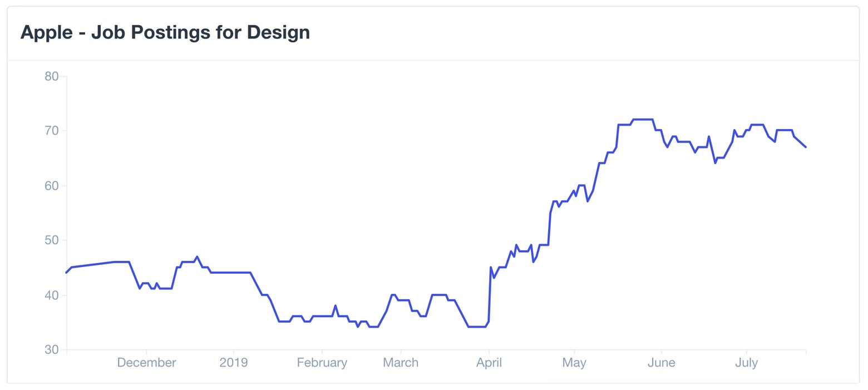Click the line's final endpoint on the right
Image resolution: width=868 pixels, height=390 pixels.
point(805,147)
